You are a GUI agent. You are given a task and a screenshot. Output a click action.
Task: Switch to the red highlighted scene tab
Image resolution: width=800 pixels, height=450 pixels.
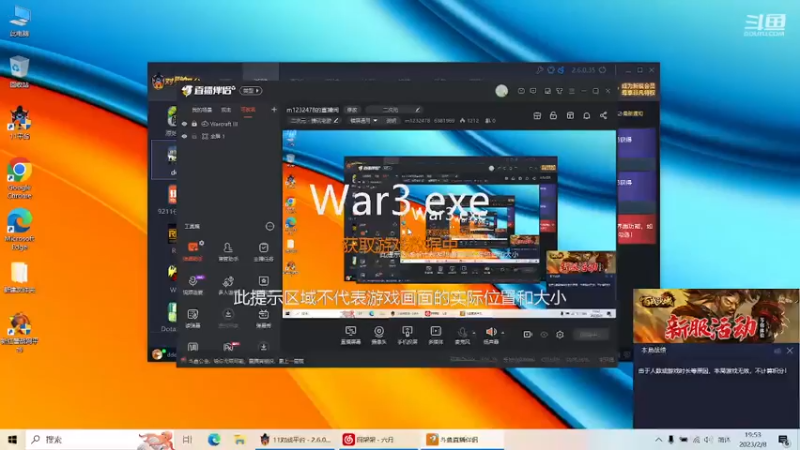248,110
